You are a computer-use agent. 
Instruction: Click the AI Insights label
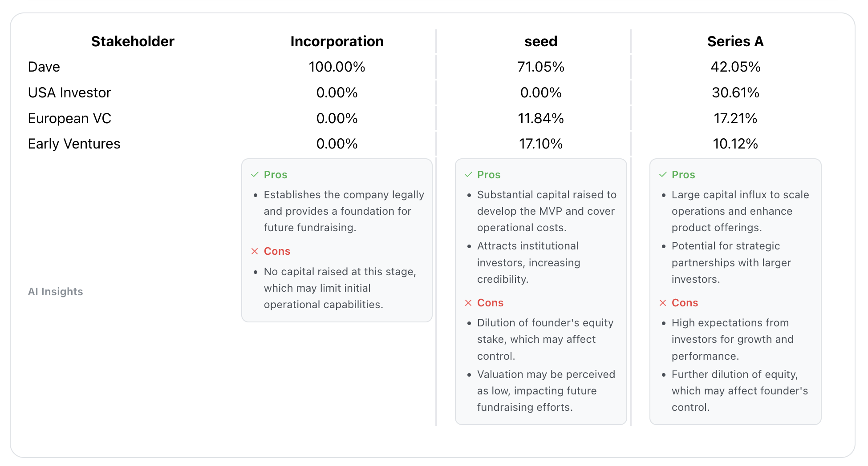pos(55,292)
